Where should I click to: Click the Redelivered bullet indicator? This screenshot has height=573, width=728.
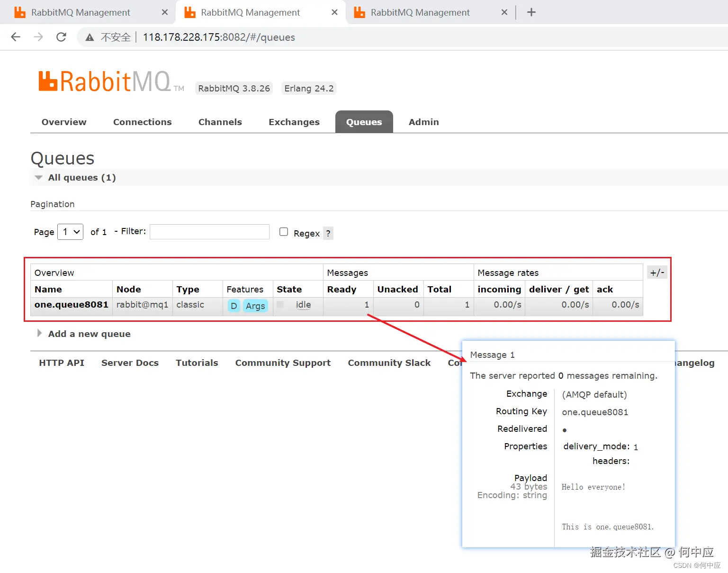coord(565,430)
